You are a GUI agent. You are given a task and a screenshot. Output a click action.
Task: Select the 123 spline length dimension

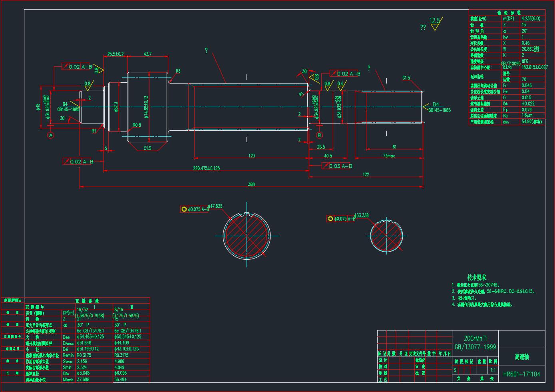tap(251, 156)
